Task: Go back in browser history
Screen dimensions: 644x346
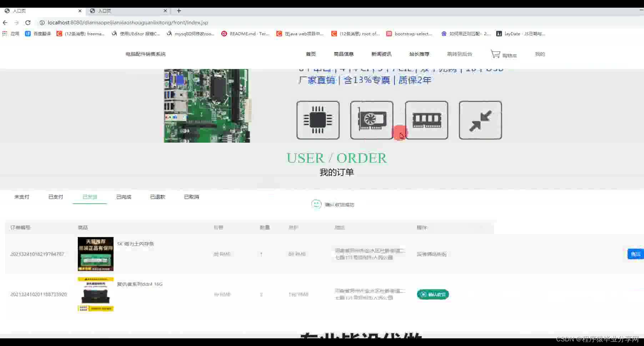Action: point(5,22)
